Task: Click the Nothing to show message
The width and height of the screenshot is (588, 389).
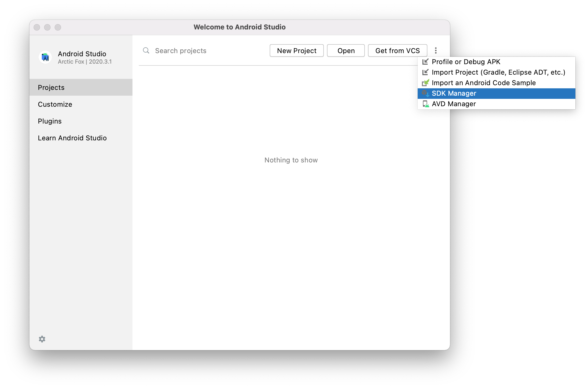Action: (291, 160)
